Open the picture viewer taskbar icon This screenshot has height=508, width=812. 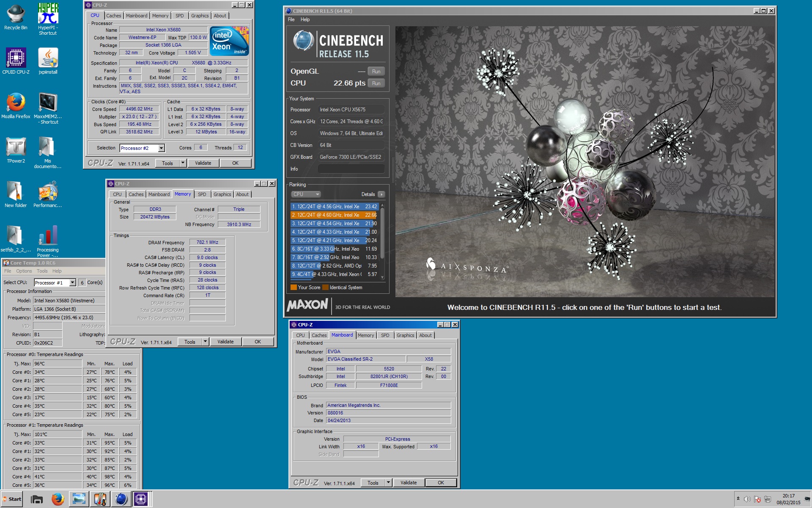pyautogui.click(x=79, y=499)
